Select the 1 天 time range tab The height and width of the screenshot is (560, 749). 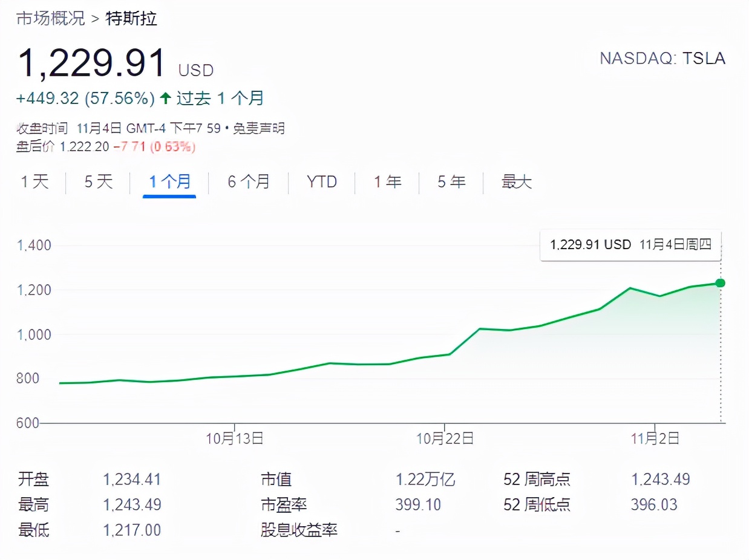[35, 181]
